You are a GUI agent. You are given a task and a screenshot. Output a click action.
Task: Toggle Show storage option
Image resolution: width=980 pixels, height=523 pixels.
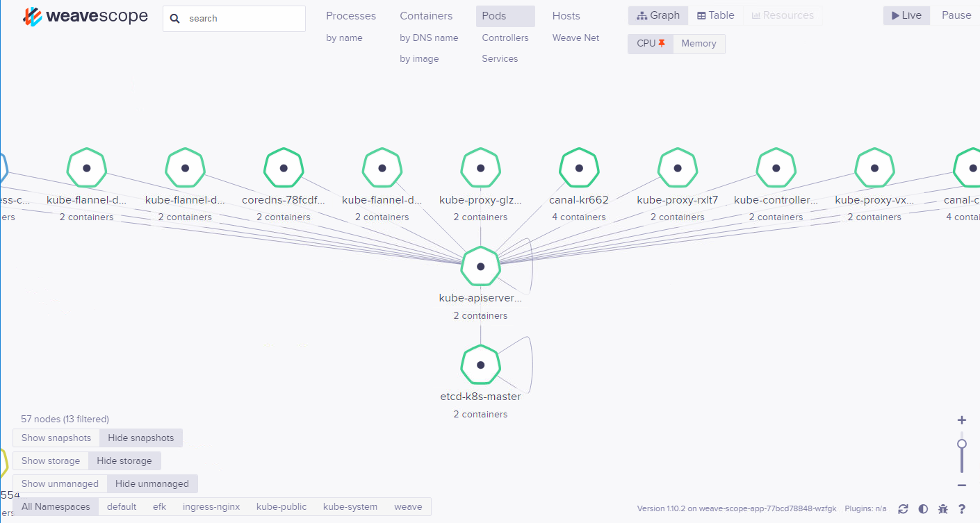coord(51,460)
